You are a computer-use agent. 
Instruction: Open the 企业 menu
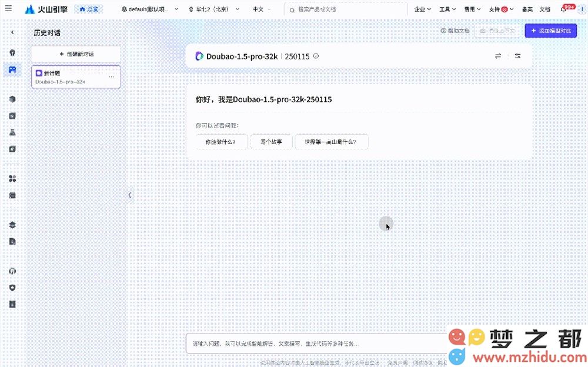point(422,9)
